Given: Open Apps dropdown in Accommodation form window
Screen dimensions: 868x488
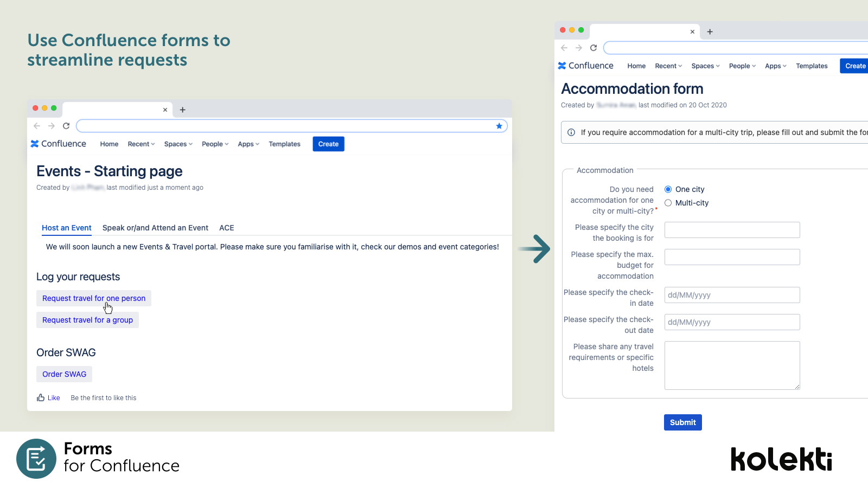Looking at the screenshot, I should click(x=776, y=66).
